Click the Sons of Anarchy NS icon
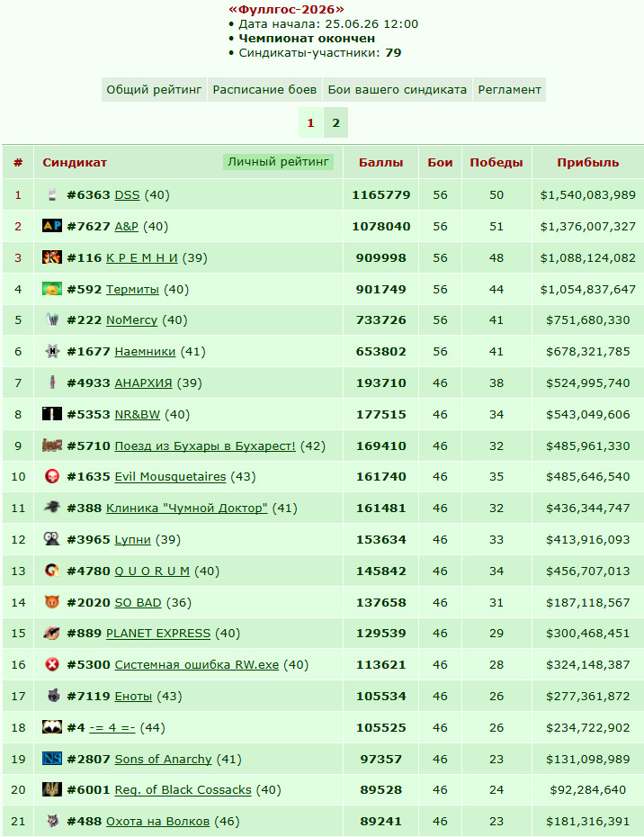Viewport: 644px width, 837px height. coord(52,759)
